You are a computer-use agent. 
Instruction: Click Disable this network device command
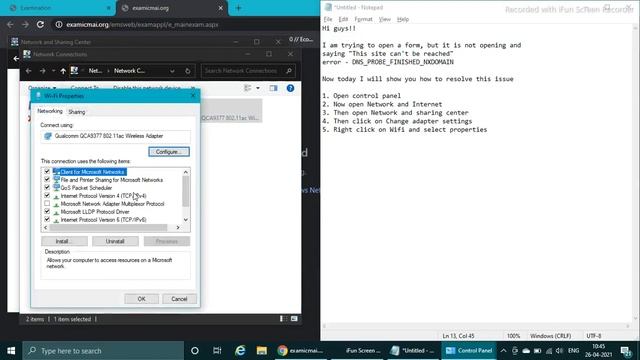click(147, 88)
